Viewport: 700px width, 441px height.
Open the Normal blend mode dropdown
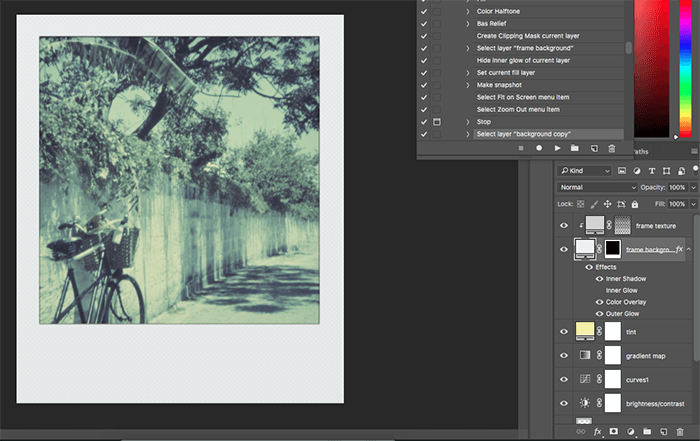598,187
